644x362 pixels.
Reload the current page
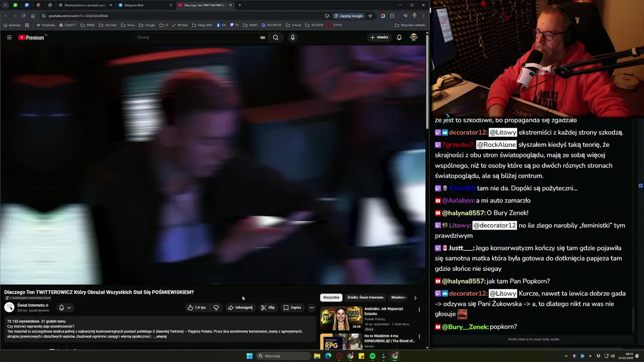24,16
